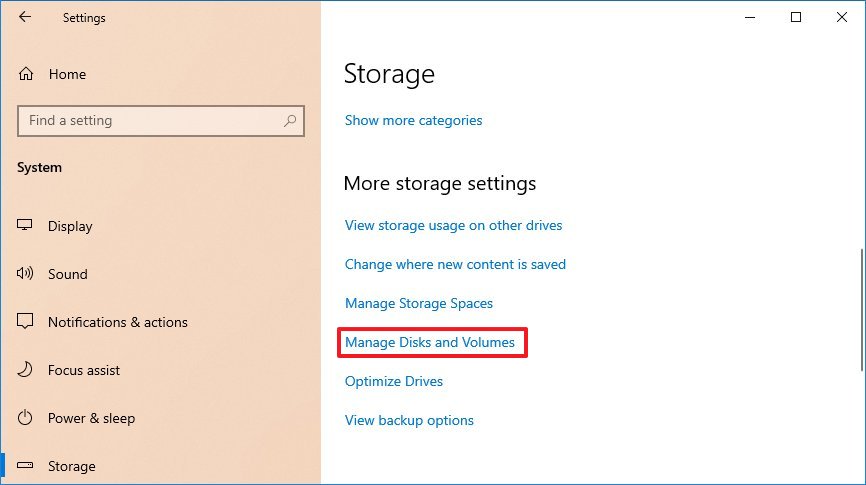
Task: Open the Display settings page
Action: (70, 226)
